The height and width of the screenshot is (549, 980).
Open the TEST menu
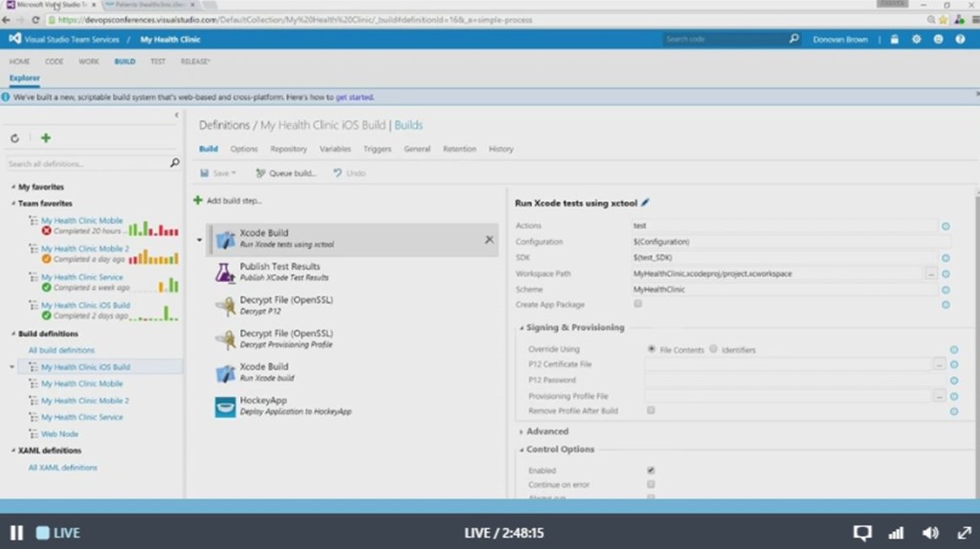158,61
